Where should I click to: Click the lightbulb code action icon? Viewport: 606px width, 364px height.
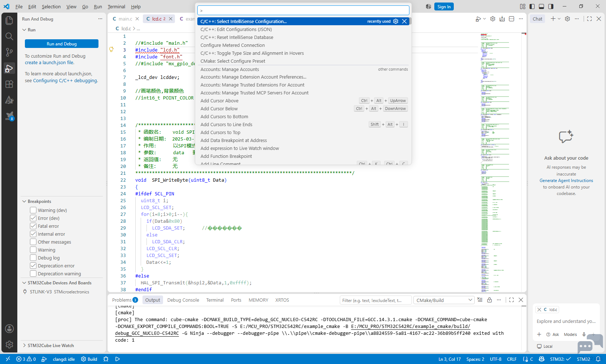pyautogui.click(x=111, y=49)
